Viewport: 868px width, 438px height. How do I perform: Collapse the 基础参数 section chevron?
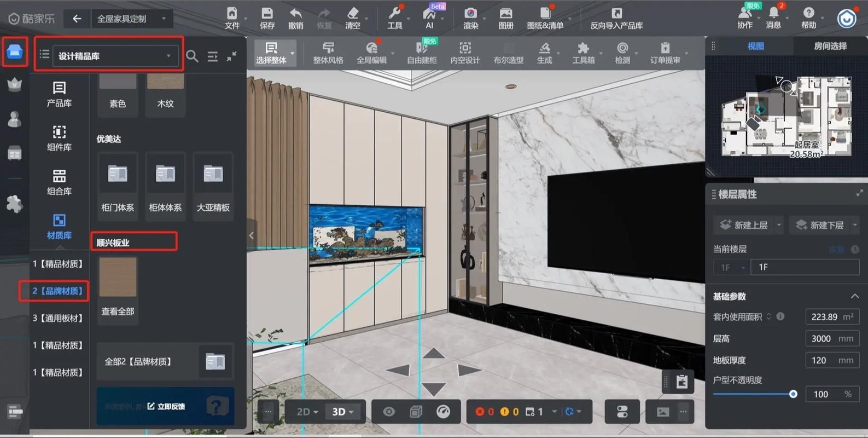(854, 296)
